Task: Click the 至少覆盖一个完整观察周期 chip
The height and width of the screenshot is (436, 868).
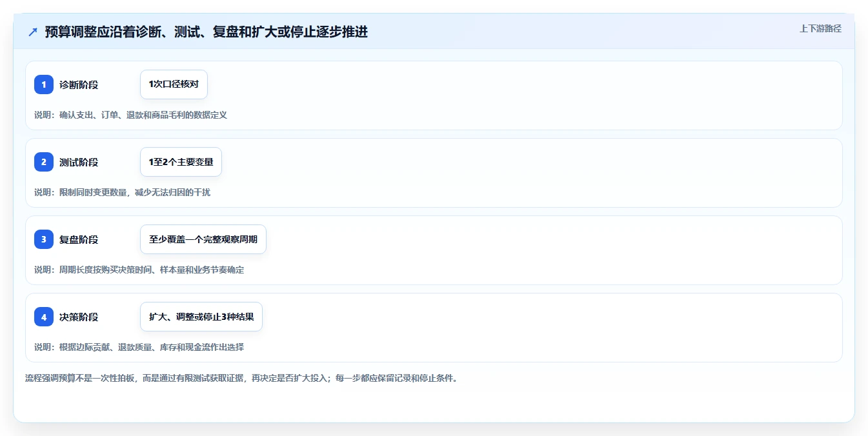Action: 203,239
